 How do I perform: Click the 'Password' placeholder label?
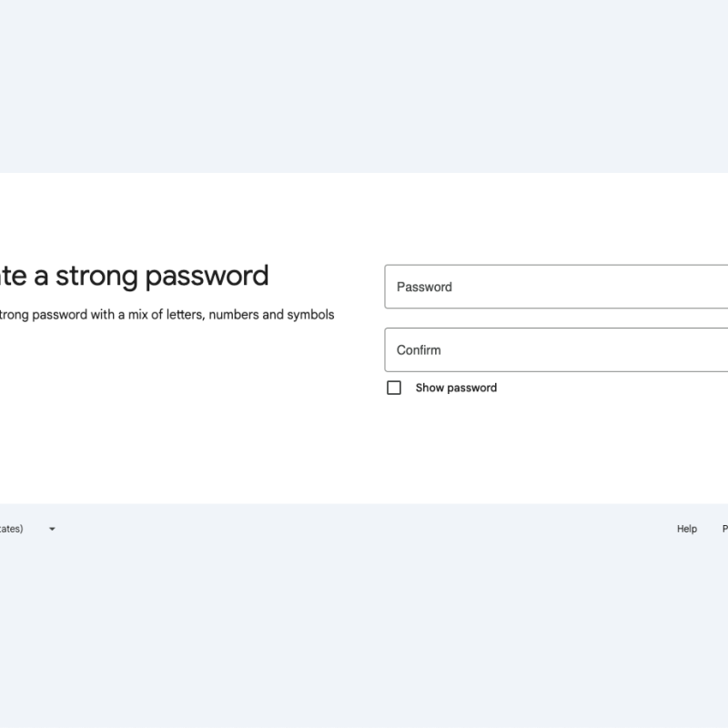coord(424,287)
